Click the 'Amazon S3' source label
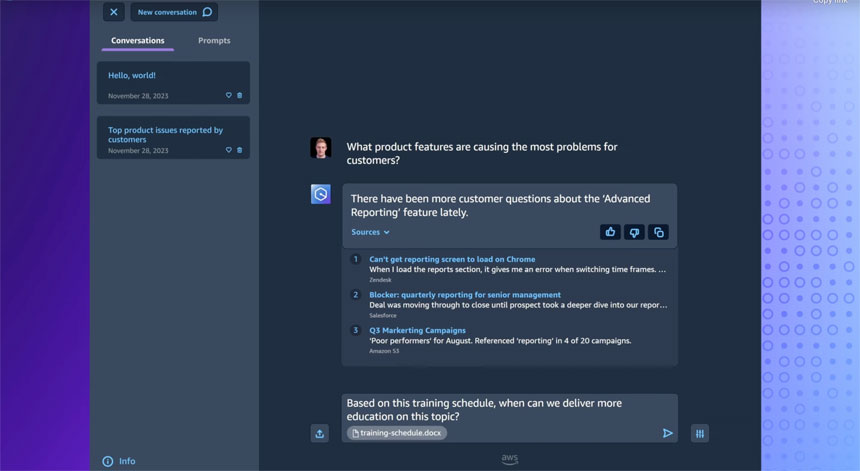The image size is (860, 471). tap(384, 351)
